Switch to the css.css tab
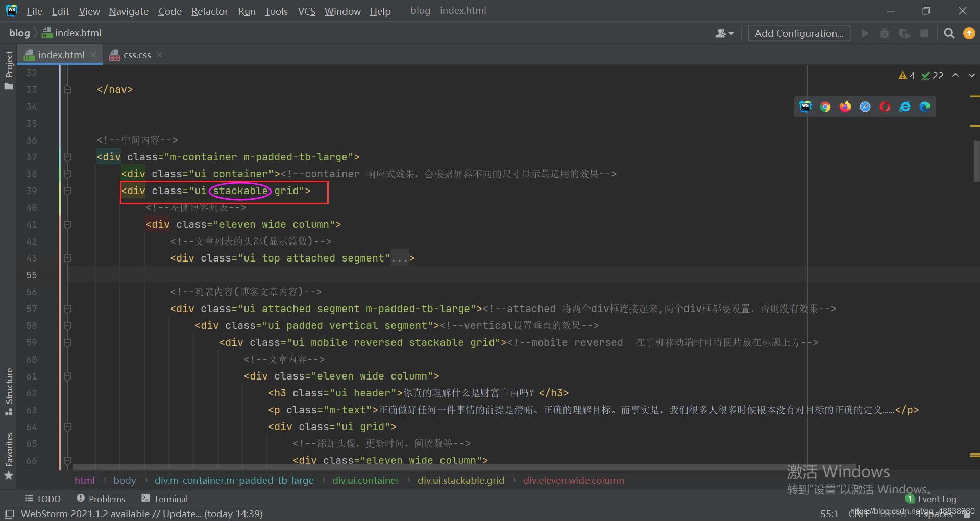980x521 pixels. pos(137,55)
